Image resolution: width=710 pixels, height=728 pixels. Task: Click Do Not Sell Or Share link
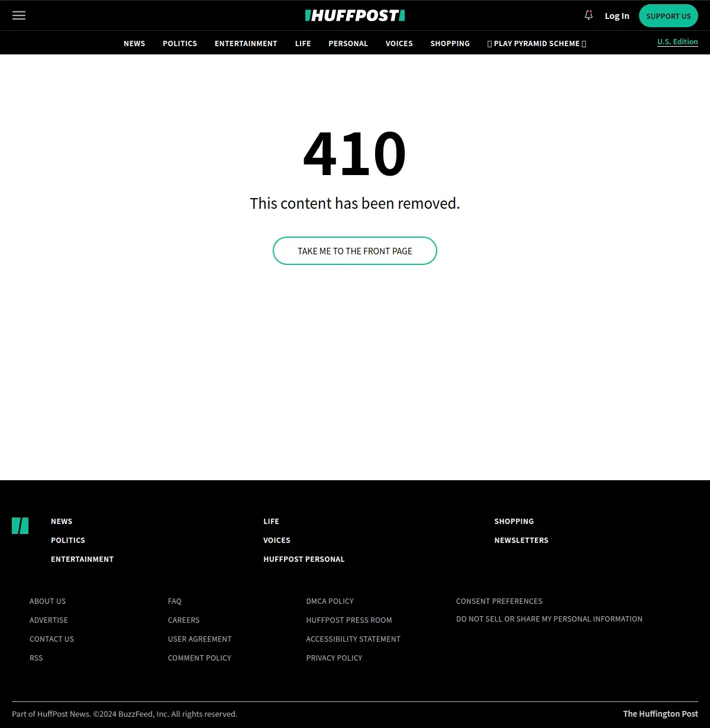pyautogui.click(x=549, y=619)
